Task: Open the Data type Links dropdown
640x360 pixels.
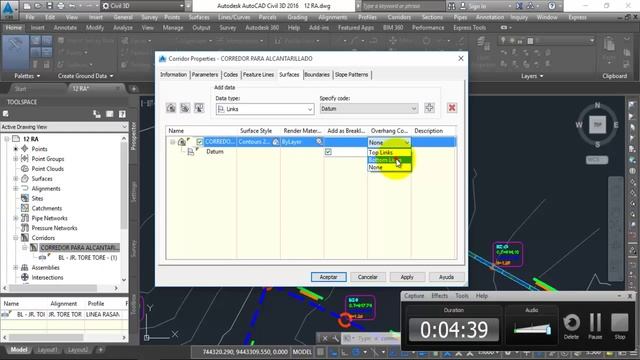Action: click(265, 109)
